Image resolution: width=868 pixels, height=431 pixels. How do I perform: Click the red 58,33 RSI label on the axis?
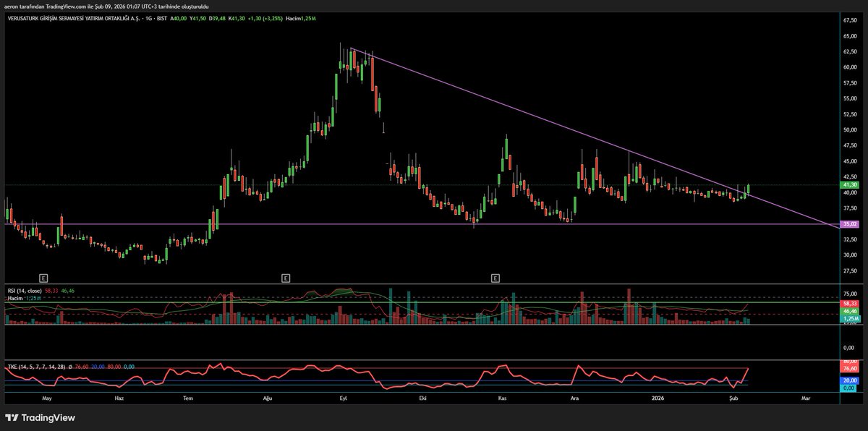point(849,303)
